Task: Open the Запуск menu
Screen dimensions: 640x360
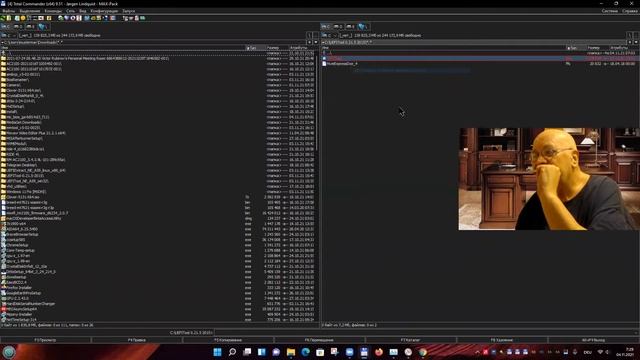Action: (x=129, y=11)
